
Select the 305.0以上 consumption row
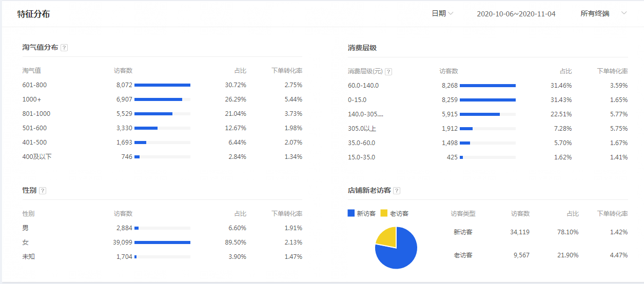[487, 129]
